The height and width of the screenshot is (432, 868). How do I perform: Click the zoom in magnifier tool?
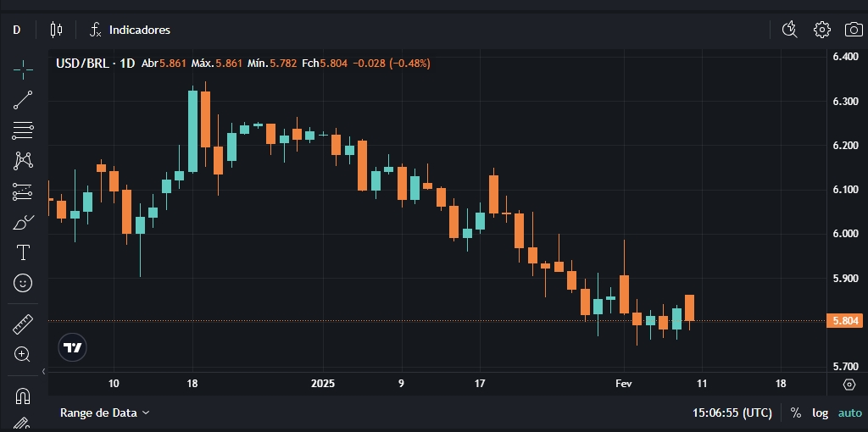point(23,354)
